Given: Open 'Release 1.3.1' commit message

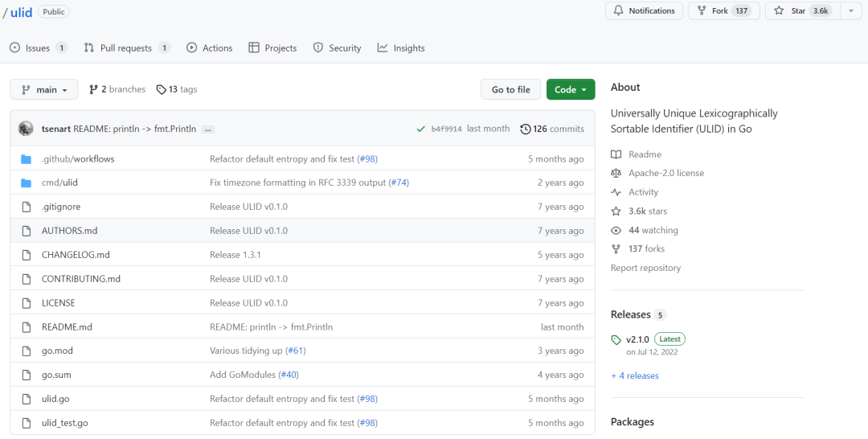Looking at the screenshot, I should (235, 255).
